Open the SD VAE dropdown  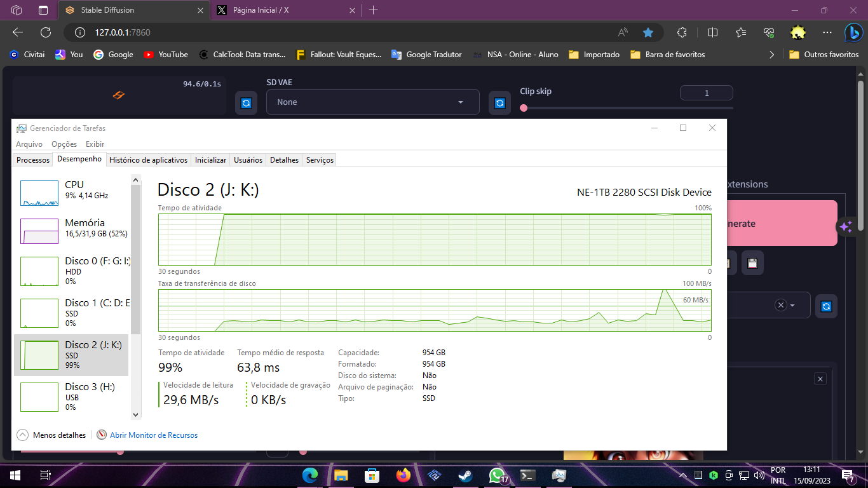point(372,102)
